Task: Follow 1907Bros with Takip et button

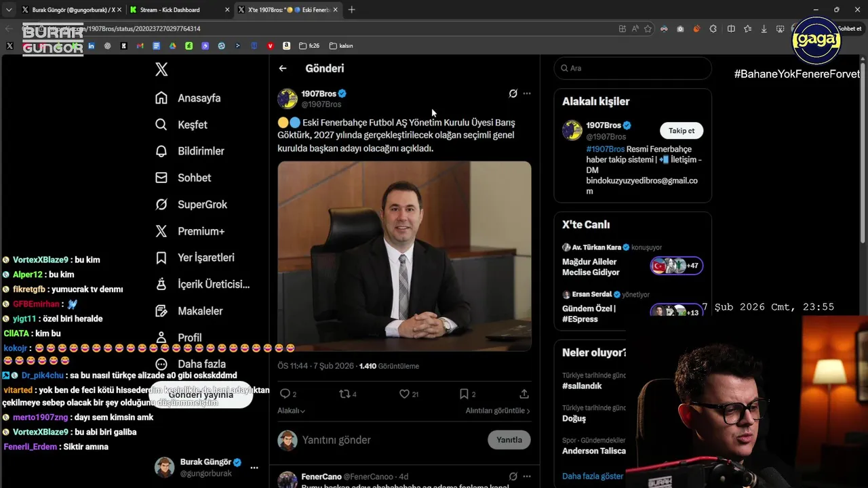Action: tap(682, 131)
